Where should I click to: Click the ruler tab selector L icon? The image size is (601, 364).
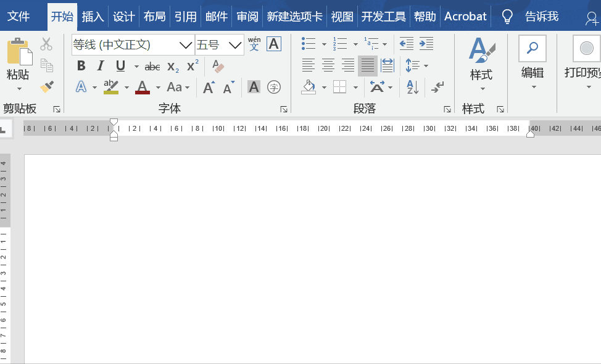tap(4, 130)
